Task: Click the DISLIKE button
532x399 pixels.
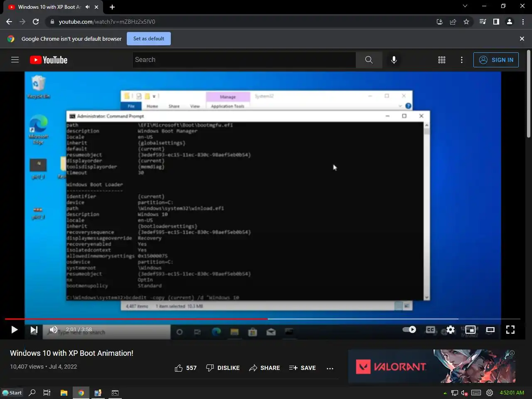Action: pos(223,368)
